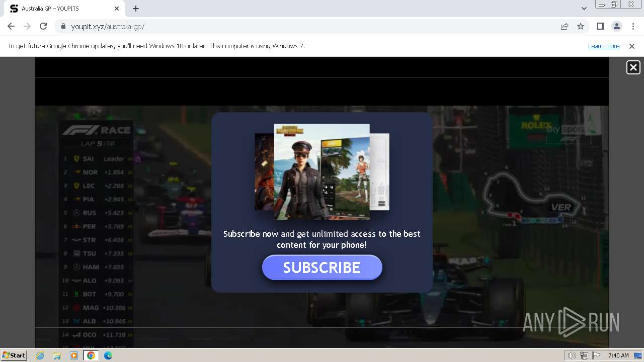The image size is (644, 362).
Task: Open Windows Media Player from the taskbar
Action: pos(74,355)
